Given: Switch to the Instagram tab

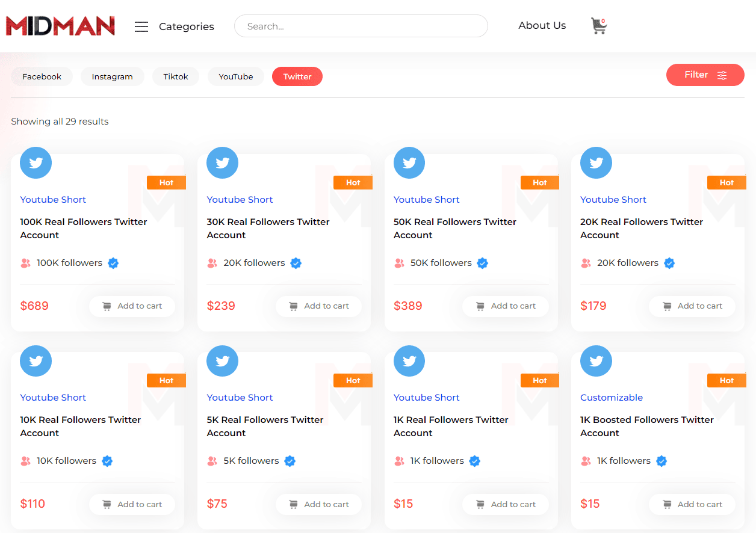Looking at the screenshot, I should [x=112, y=76].
